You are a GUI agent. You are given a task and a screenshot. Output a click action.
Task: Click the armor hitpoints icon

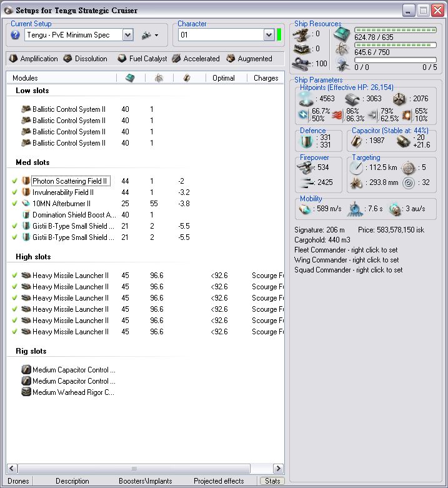(352, 99)
